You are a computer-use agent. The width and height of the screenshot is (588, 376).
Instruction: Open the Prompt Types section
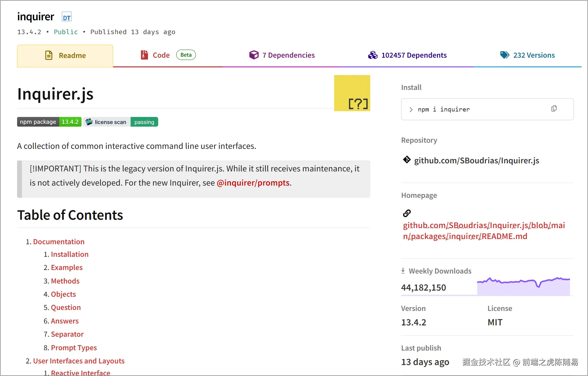tap(74, 348)
